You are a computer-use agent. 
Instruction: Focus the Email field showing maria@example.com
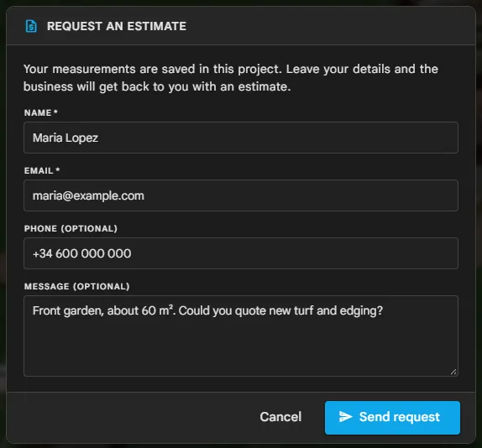241,195
